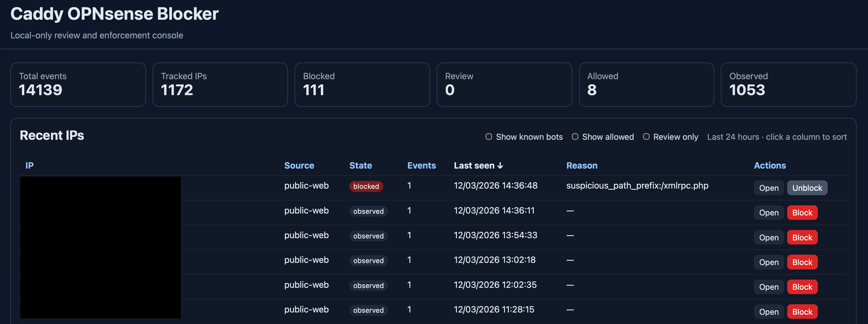Click the Tracked IPs stat card
The height and width of the screenshot is (324, 868).
[220, 85]
